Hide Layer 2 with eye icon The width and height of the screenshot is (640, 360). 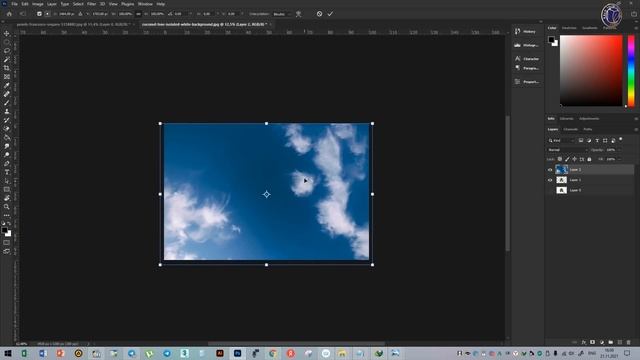pyautogui.click(x=550, y=170)
